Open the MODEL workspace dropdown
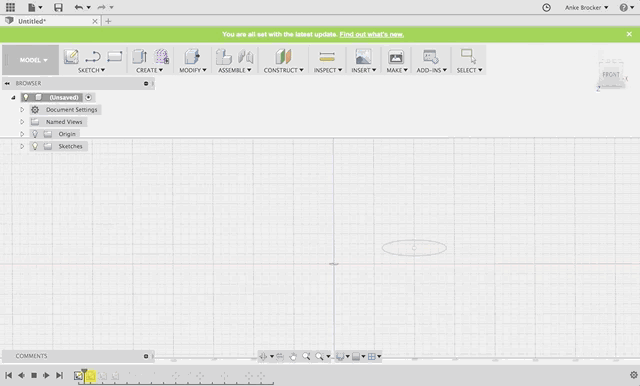This screenshot has height=386, width=640. coord(33,60)
